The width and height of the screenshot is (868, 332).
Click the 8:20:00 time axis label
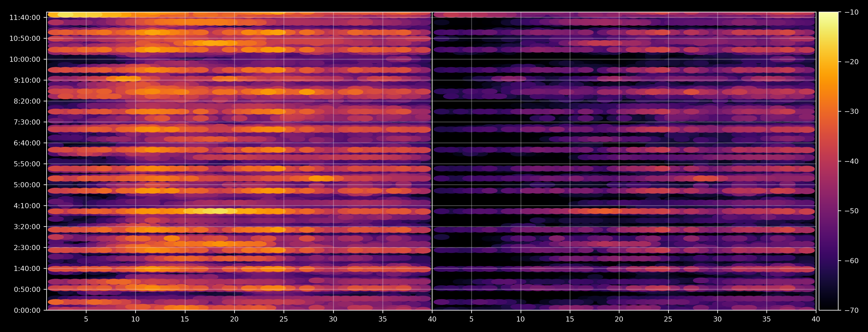[27, 101]
